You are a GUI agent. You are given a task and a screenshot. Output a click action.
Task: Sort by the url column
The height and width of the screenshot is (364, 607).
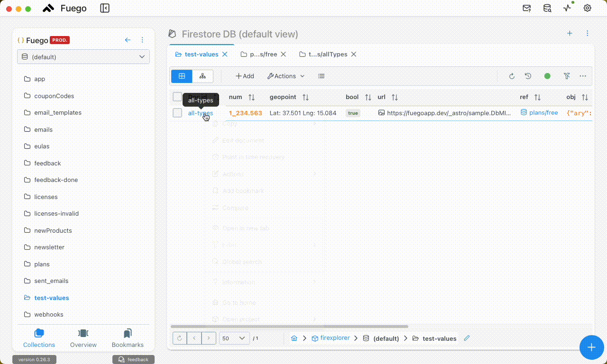(x=395, y=97)
